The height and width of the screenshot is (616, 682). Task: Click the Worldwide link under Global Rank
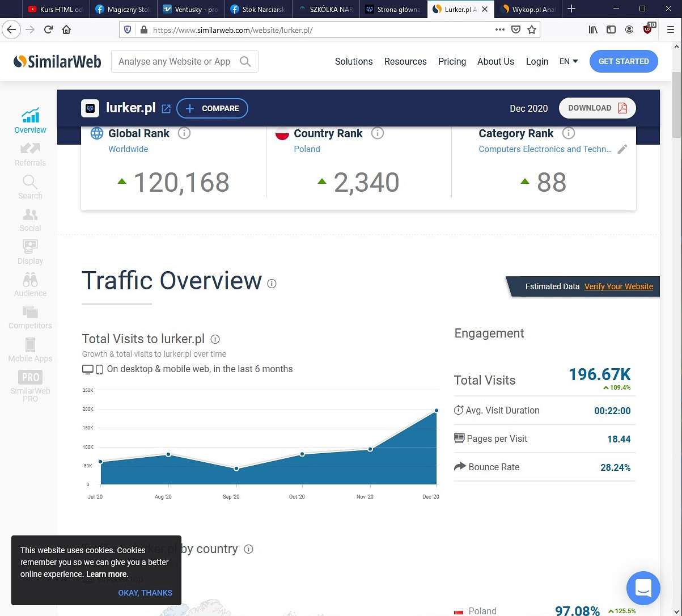click(x=128, y=149)
